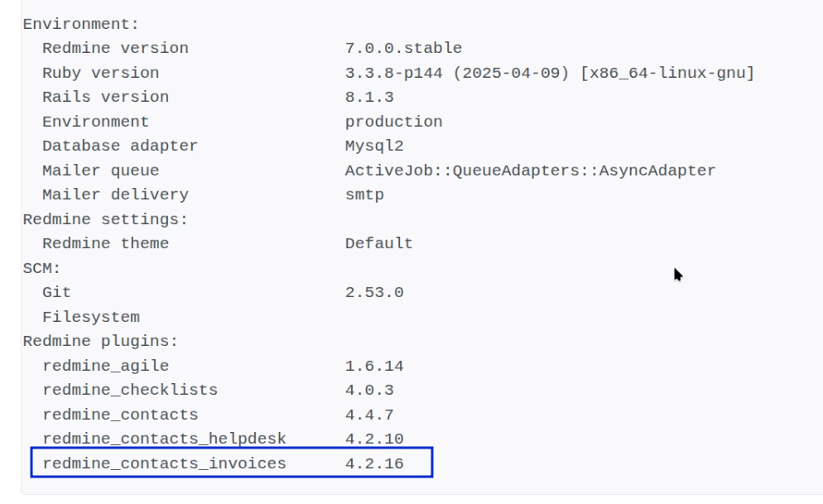823x504 pixels.
Task: Select the smtp mailer delivery value
Action: tap(364, 195)
